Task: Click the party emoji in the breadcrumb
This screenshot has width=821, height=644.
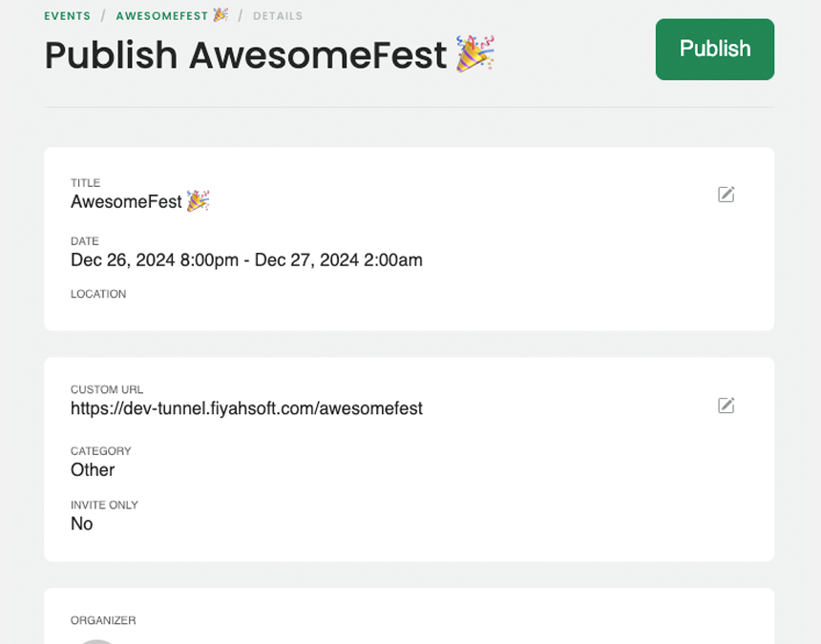Action: pyautogui.click(x=221, y=14)
